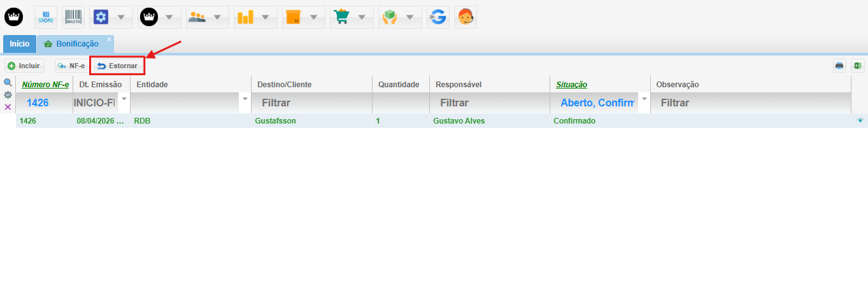Click the Boleto barcode icon

(73, 17)
